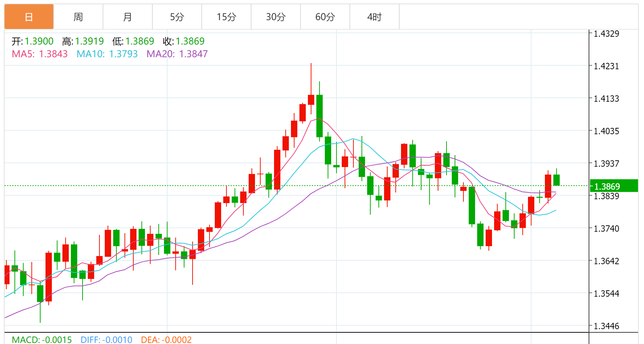
Task: Open the 30分 chart tab
Action: coord(276,17)
